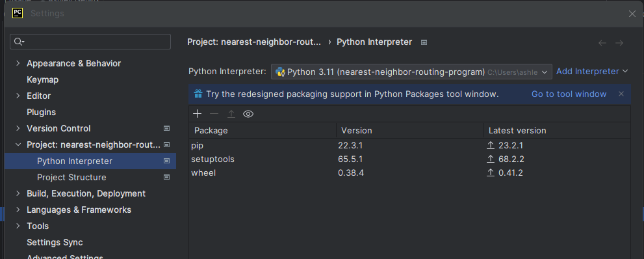Viewport: 644px width, 259px height.
Task: Click the project-level icon beside Version Control
Action: tap(167, 128)
